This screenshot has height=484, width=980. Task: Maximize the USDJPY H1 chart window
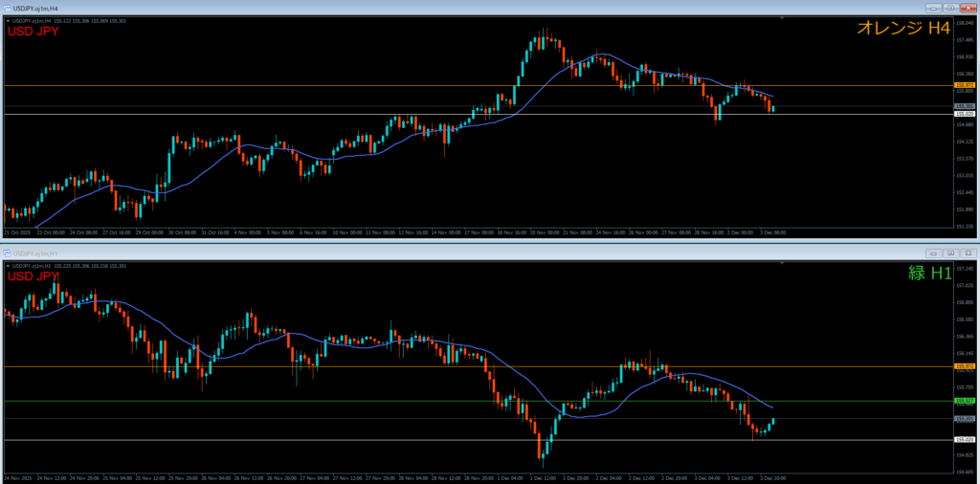coord(949,253)
